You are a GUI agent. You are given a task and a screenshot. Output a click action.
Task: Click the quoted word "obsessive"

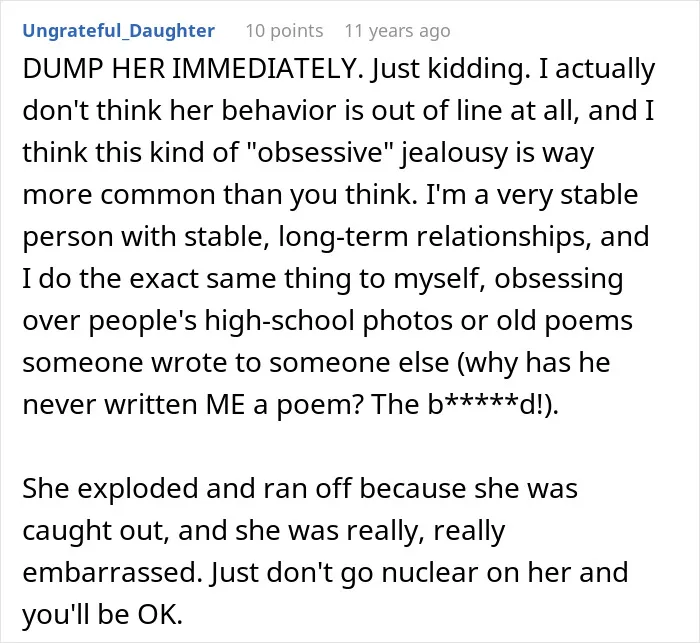[x=319, y=153]
